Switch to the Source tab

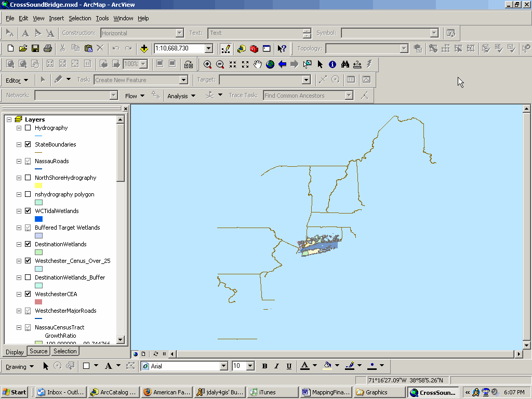click(38, 351)
